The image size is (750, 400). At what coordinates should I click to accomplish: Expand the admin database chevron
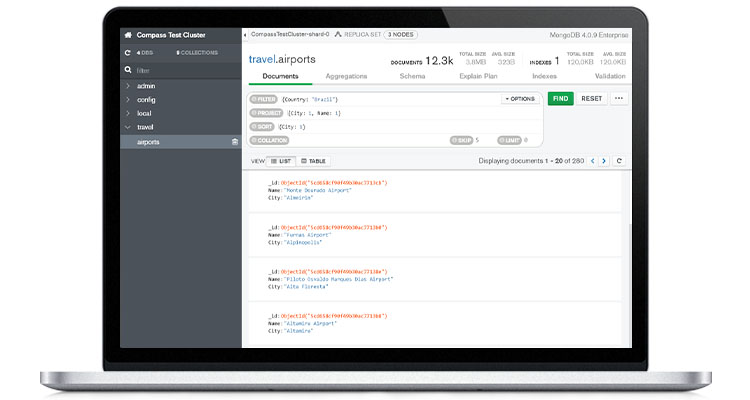pos(128,86)
